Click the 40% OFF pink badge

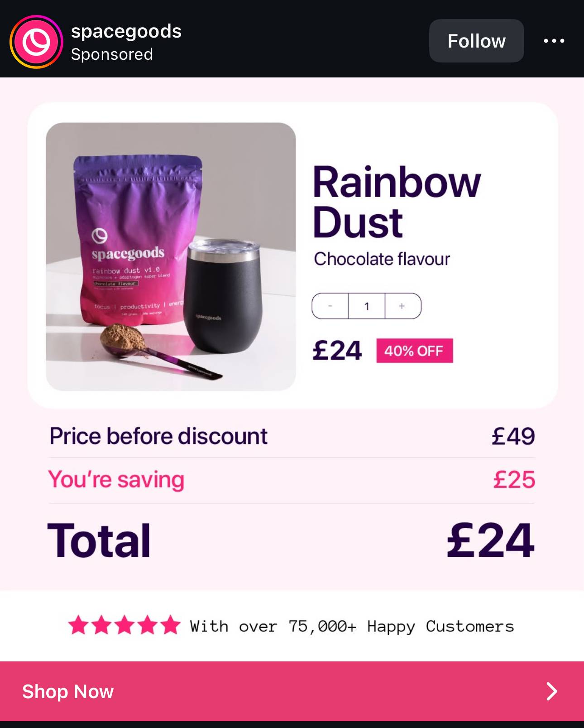[x=414, y=351]
